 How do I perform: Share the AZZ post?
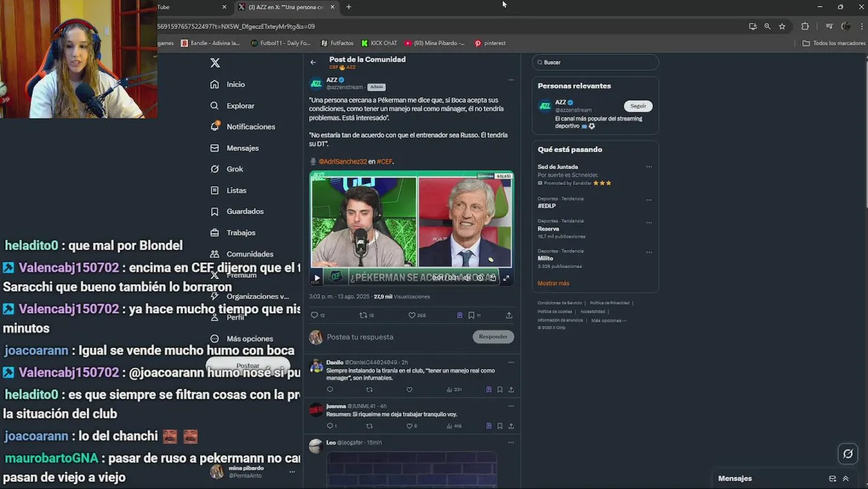point(509,315)
